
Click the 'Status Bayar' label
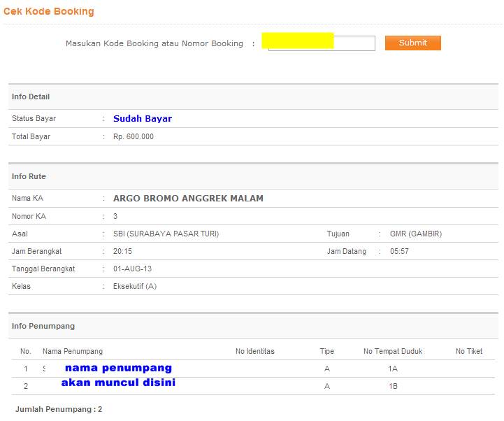(x=34, y=118)
